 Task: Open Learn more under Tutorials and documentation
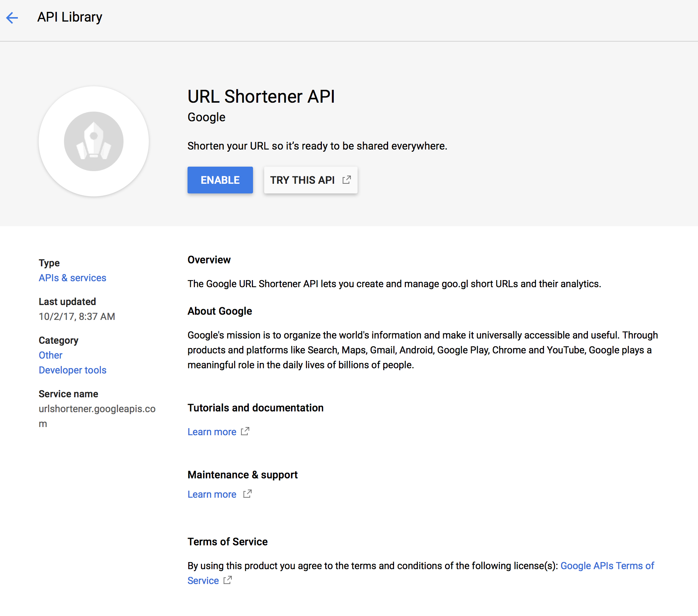[x=212, y=432]
